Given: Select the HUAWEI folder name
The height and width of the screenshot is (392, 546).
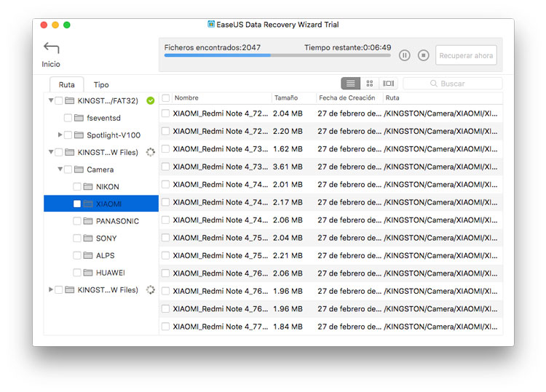Looking at the screenshot, I should pos(111,272).
